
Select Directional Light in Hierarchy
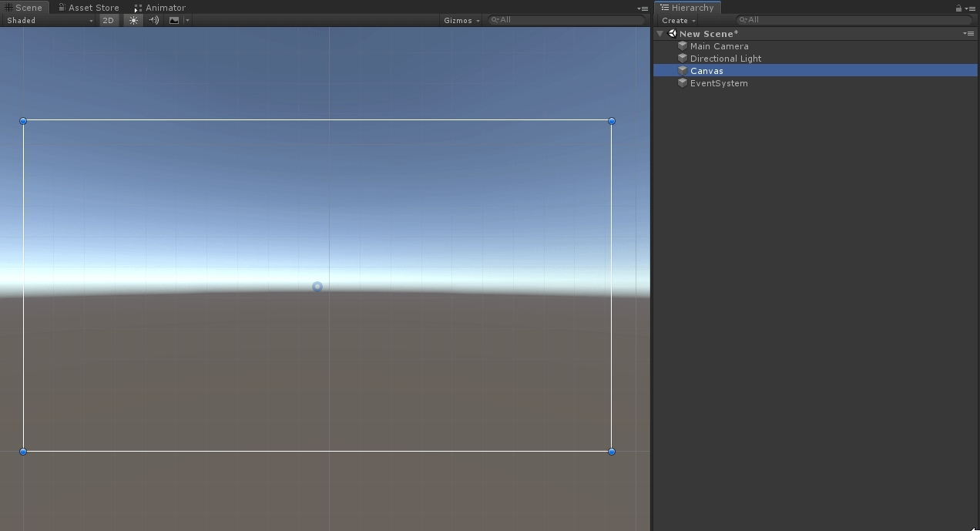pos(815,59)
